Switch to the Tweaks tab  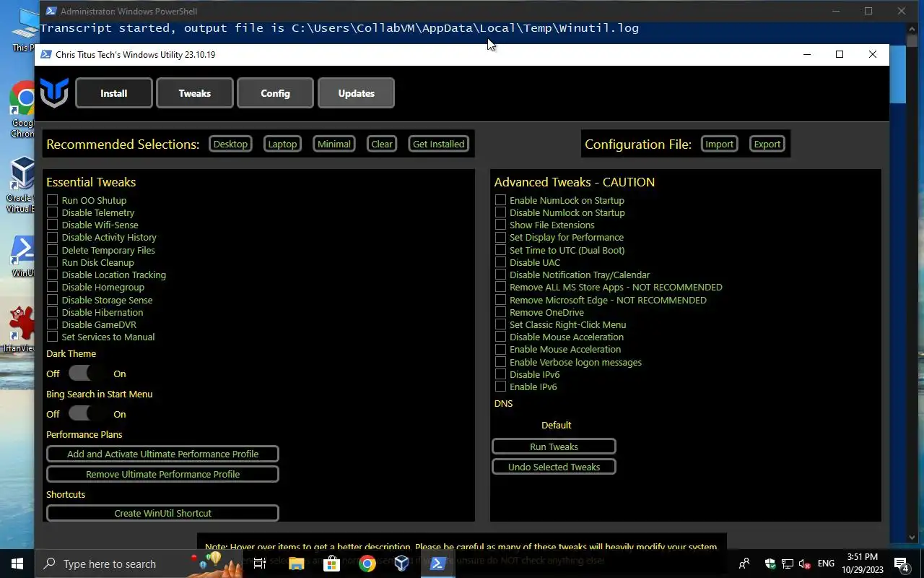click(195, 93)
